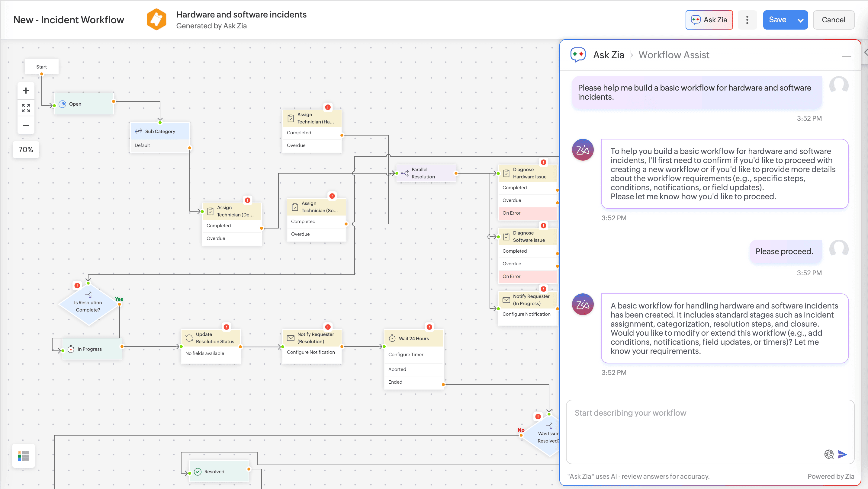Click Configure Notification under Notify Requester (In Progress)
Image resolution: width=868 pixels, height=489 pixels.
tap(526, 314)
